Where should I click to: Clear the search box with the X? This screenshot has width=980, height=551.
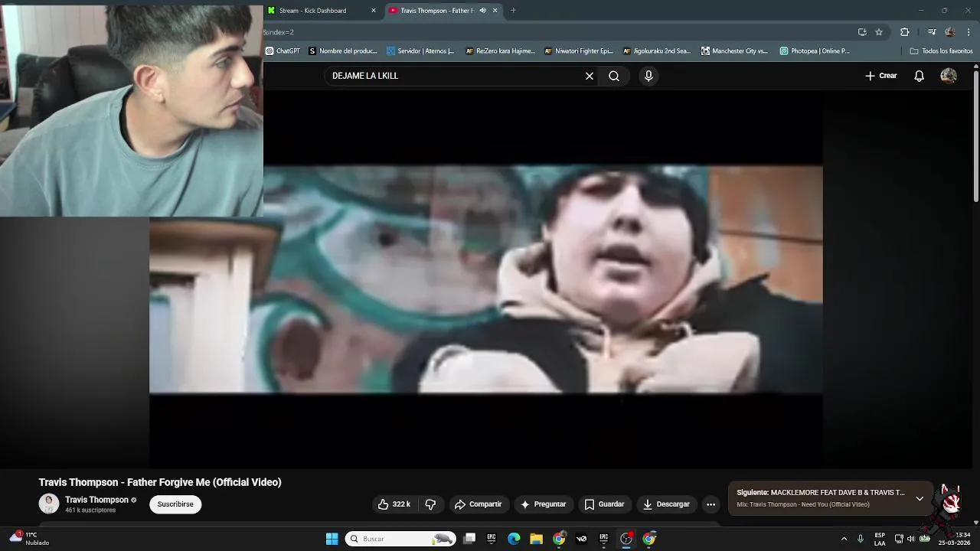[590, 76]
